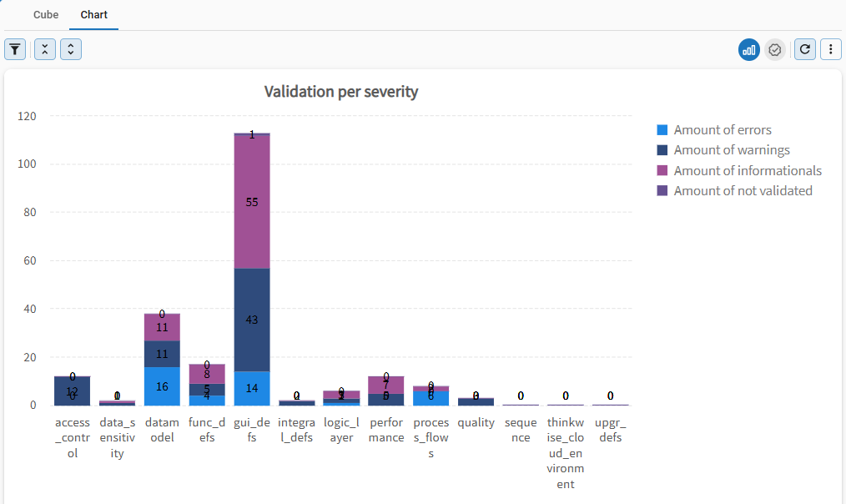Viewport: 846px width, 504px height.
Task: Click the magenta informationals legend swatch
Action: (662, 170)
